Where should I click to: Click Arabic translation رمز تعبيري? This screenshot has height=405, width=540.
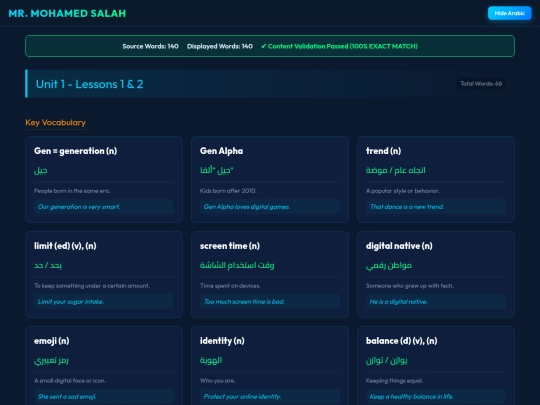[x=51, y=361]
